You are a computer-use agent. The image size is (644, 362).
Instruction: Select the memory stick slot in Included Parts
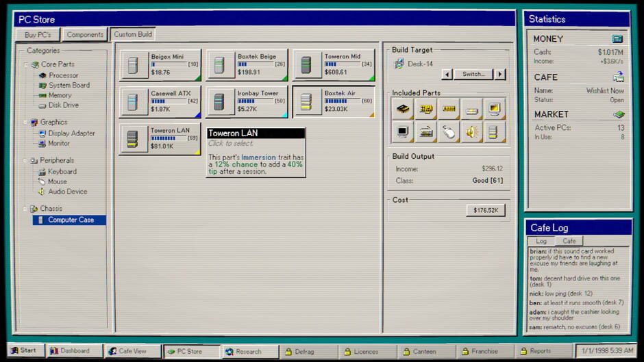(x=449, y=109)
